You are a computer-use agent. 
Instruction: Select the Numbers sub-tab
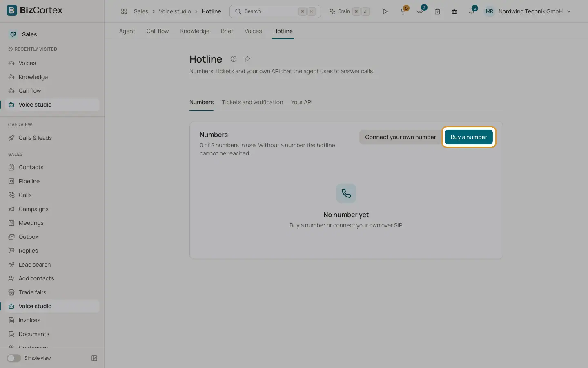[201, 102]
